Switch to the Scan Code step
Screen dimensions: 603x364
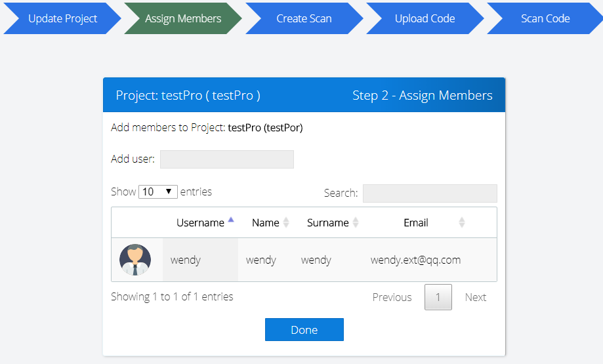tap(545, 18)
